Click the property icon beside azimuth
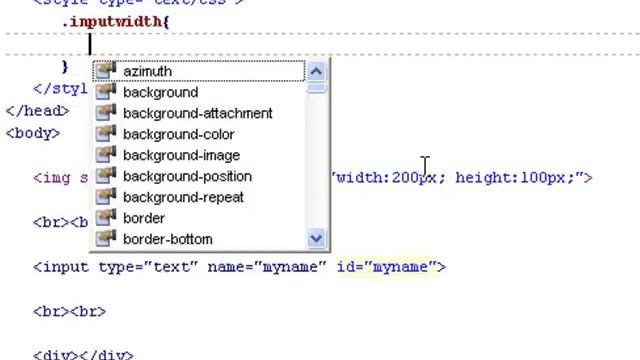 coord(106,70)
